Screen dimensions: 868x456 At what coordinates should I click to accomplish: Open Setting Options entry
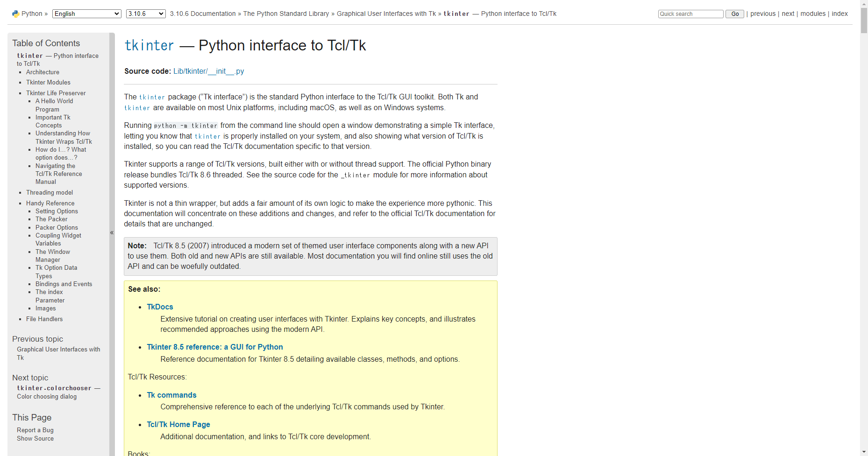[x=57, y=211]
